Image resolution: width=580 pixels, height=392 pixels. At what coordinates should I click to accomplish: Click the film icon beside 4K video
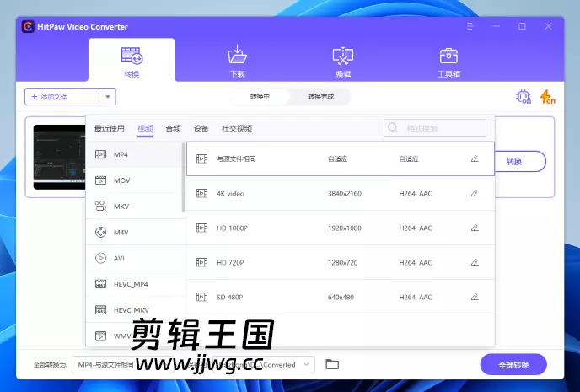pos(202,193)
